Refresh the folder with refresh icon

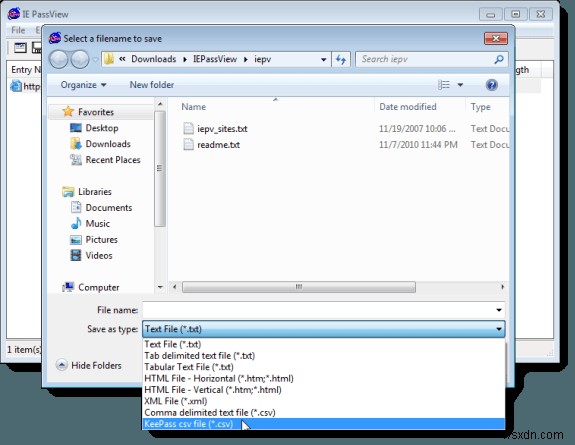pyautogui.click(x=341, y=59)
